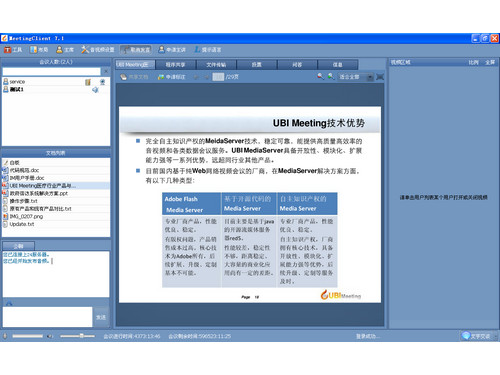Switch to the UBI Meeting document tab
500x375 pixels.
click(x=135, y=64)
